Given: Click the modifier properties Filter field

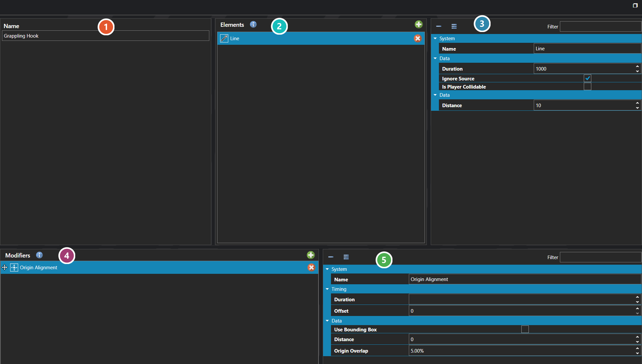Looking at the screenshot, I should click(x=600, y=257).
